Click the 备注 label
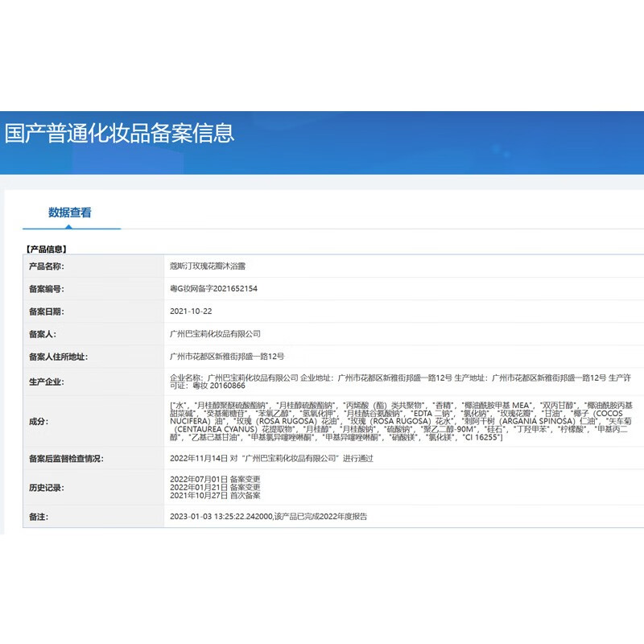This screenshot has height=644, width=644. pos(39,517)
